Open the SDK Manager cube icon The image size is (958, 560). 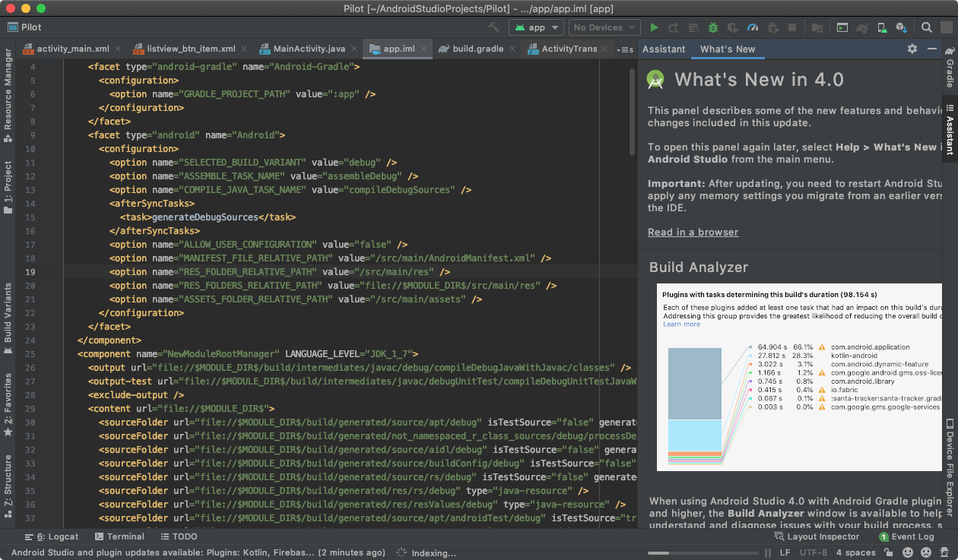click(902, 27)
